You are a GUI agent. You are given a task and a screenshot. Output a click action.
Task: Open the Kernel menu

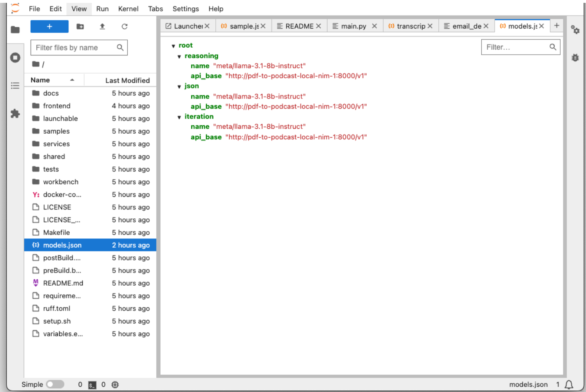(128, 9)
